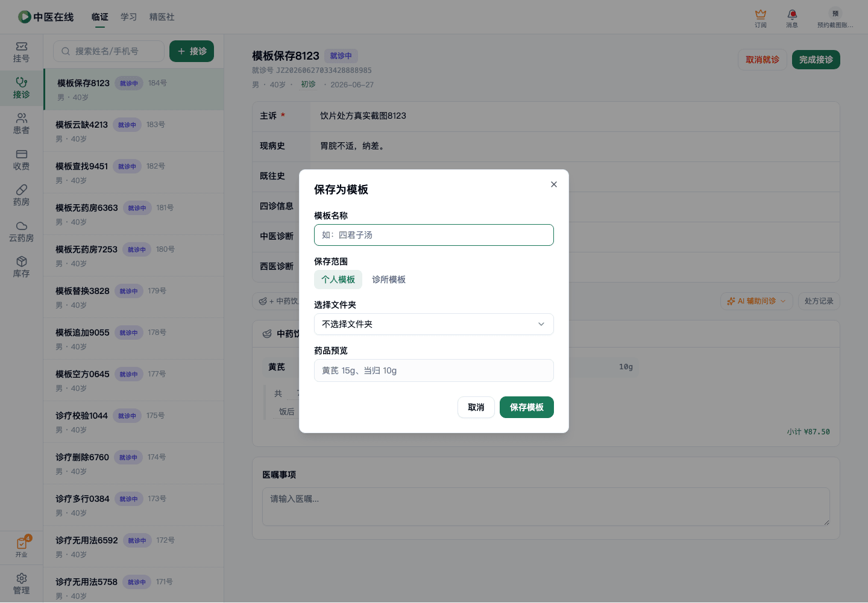Click the 就诊号 JZ2026062703342888985 text
868x603 pixels.
(x=312, y=70)
